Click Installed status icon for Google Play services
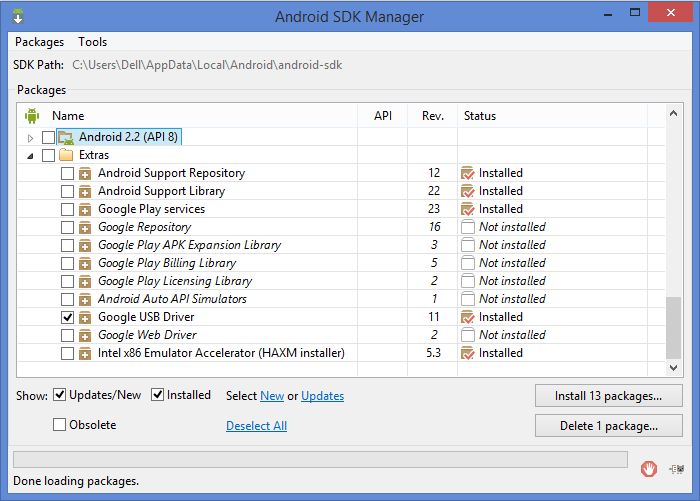 (468, 209)
